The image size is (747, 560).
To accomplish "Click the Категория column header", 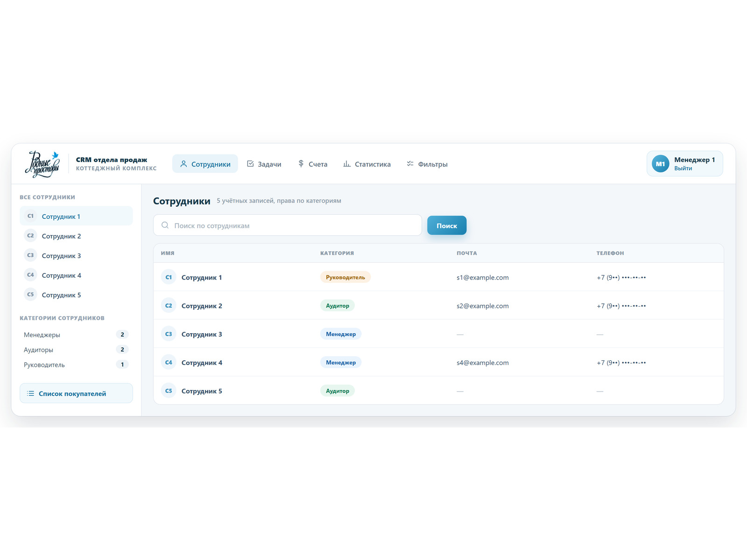I will point(337,253).
